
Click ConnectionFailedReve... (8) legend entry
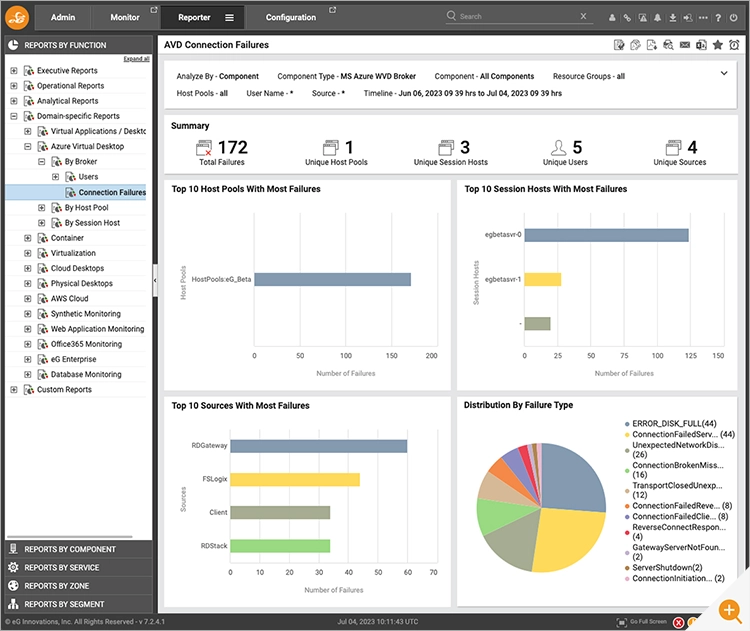coord(682,506)
